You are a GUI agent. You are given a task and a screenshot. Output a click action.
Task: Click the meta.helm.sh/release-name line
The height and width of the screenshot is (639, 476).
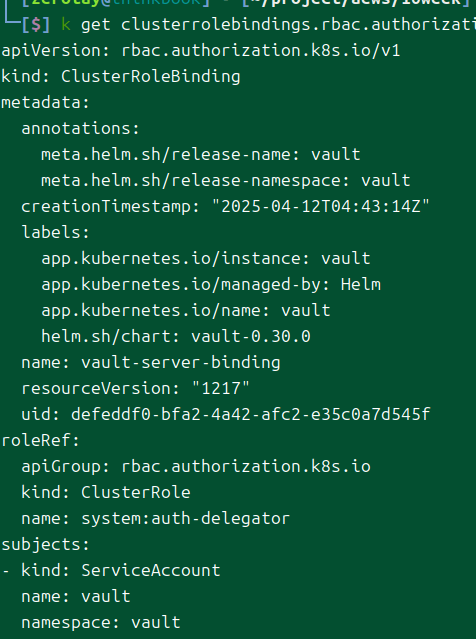[x=201, y=155]
